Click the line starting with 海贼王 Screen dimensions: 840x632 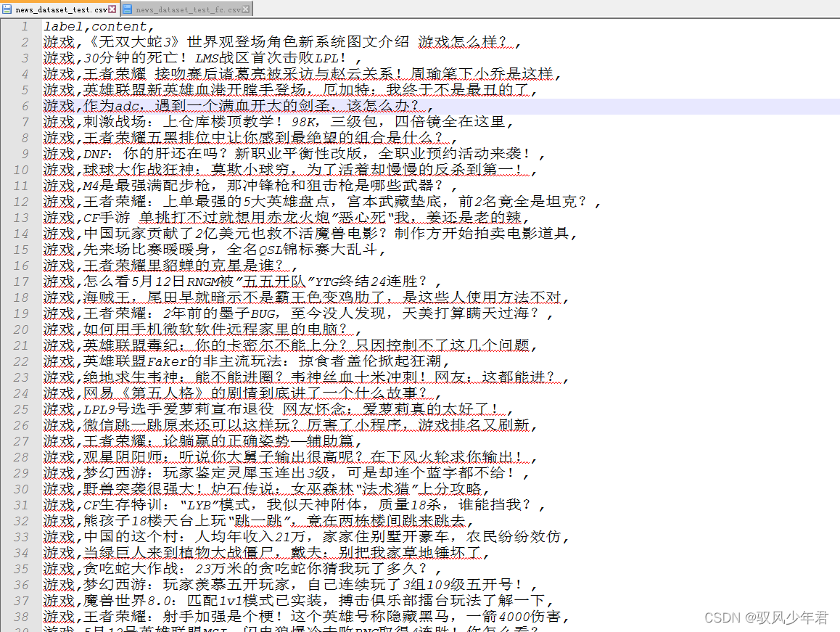pyautogui.click(x=306, y=297)
